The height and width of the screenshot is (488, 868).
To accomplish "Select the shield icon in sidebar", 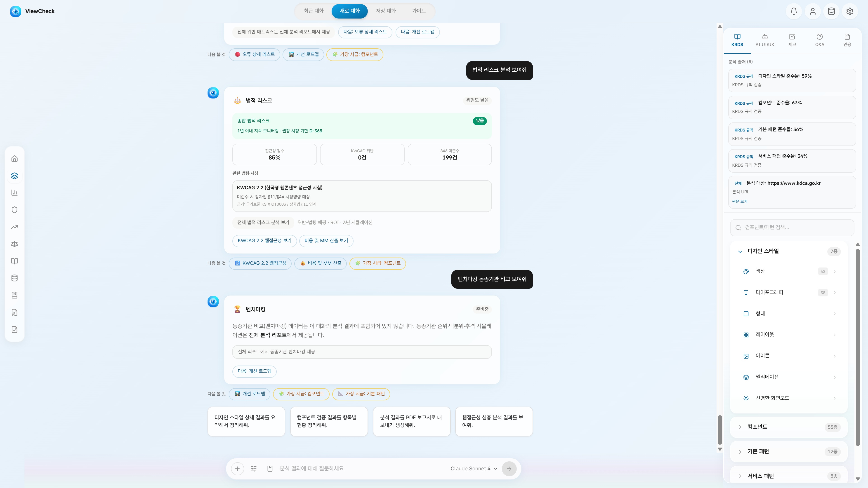I will click(x=14, y=210).
